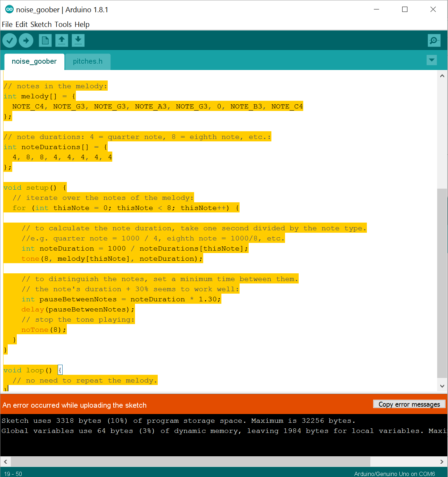Viewport: 448px width, 477px height.
Task: Click the 'Arduino/Genuino Uno on COM6' status text
Action: [x=394, y=474]
